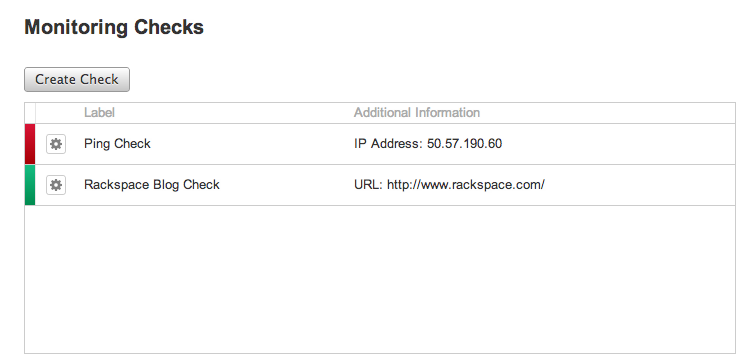Open the gear menu for Rackspace Blog Check
750x364 pixels.
tap(56, 185)
